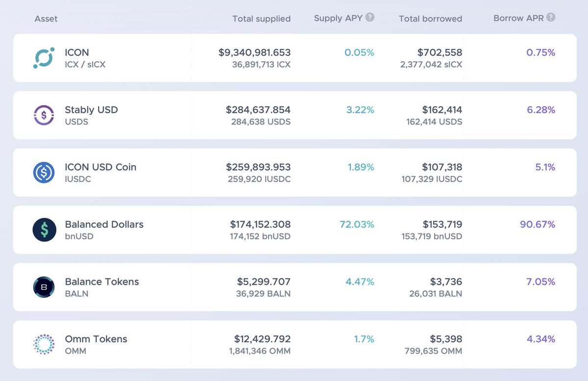This screenshot has width=588, height=381.
Task: Open the Borrow APR help question icon
Action: 551,17
